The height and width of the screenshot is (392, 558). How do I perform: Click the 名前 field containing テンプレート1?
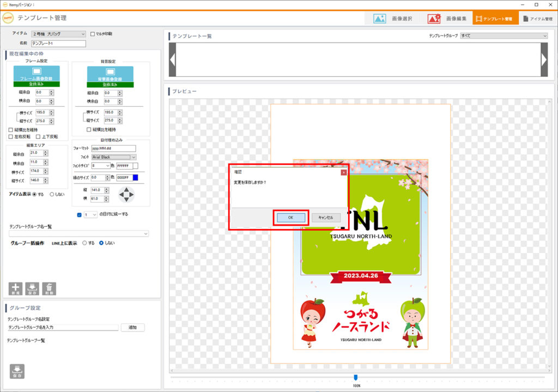[x=59, y=44]
